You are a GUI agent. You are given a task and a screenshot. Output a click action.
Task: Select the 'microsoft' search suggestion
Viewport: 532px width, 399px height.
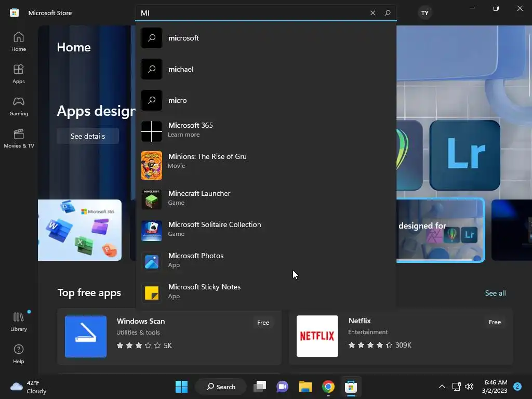pyautogui.click(x=266, y=38)
